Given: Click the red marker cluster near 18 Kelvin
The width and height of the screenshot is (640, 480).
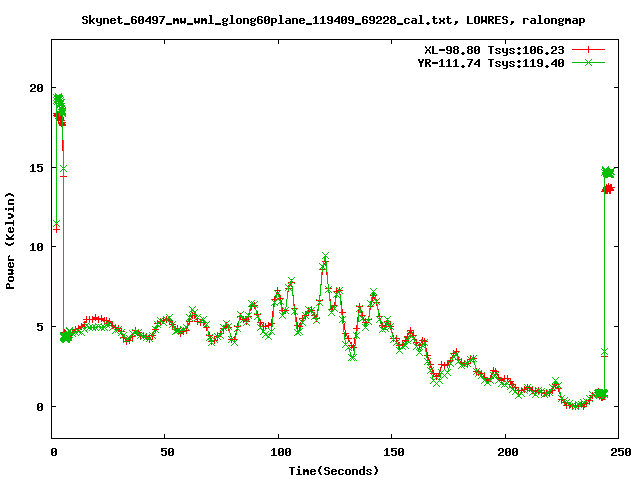Looking at the screenshot, I should click(59, 119).
